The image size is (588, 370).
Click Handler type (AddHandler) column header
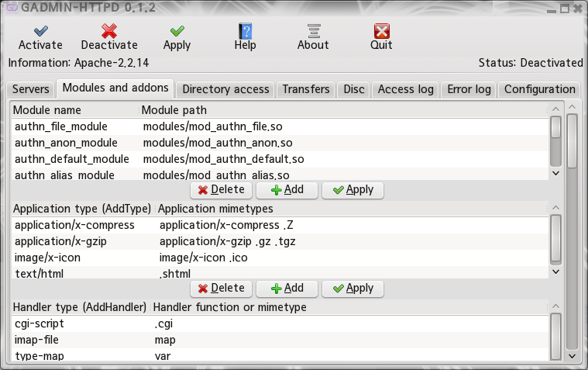[x=81, y=307]
